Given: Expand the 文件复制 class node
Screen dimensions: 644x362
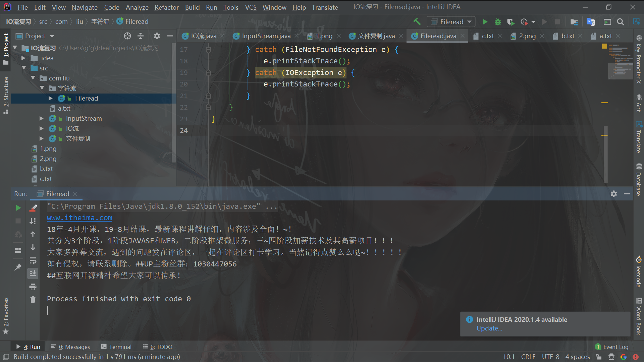Looking at the screenshot, I should [41, 138].
